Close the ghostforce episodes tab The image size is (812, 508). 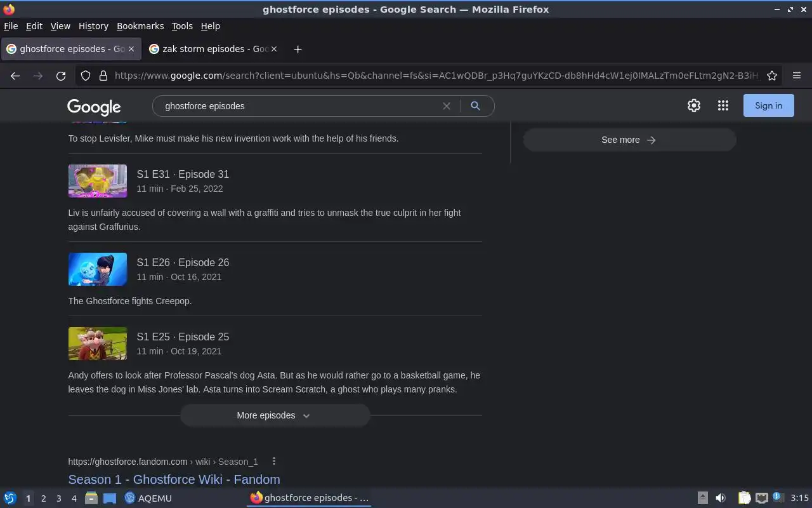(131, 49)
